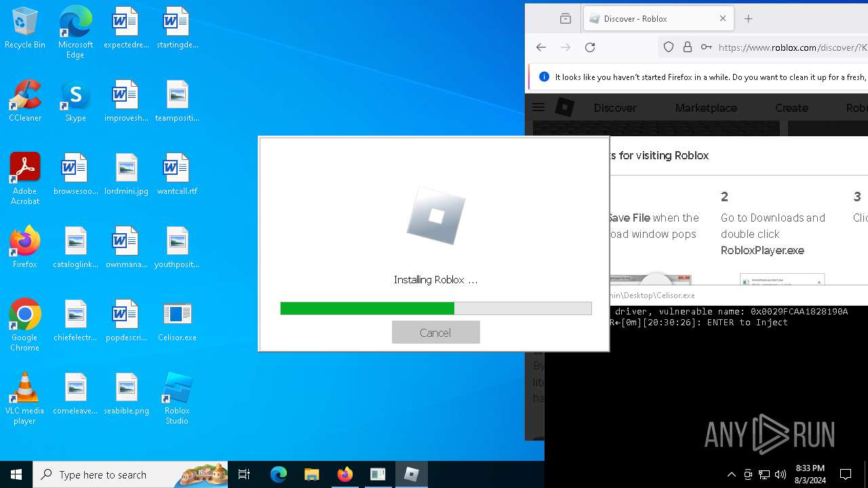
Task: Select the lordmini.jpg image file
Action: click(126, 174)
